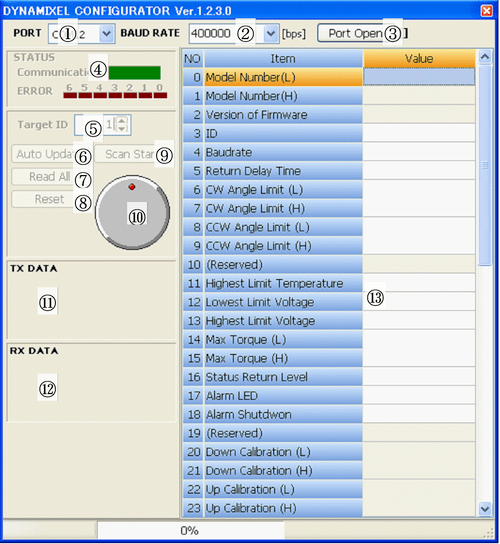Click the ERROR bit 0 indicator
This screenshot has width=500, height=544.
(160, 95)
